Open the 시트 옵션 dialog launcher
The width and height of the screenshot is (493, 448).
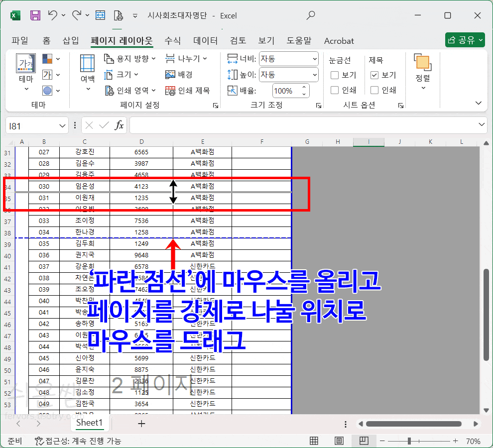[x=400, y=106]
